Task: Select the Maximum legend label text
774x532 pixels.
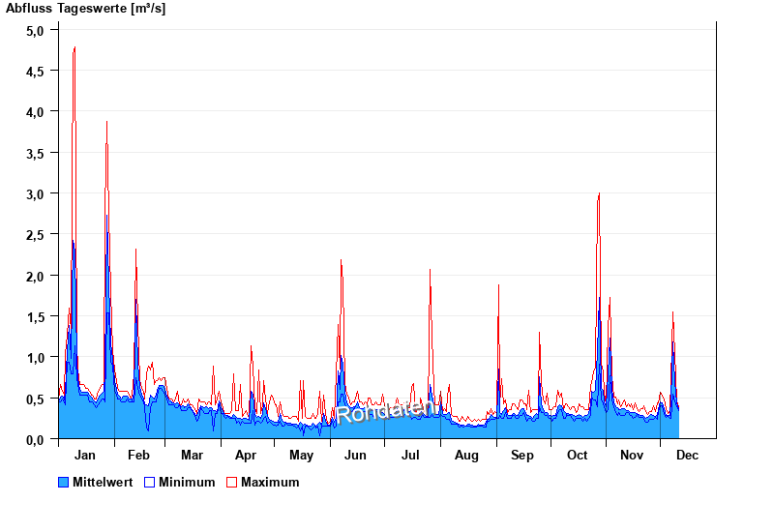Action: coord(270,483)
